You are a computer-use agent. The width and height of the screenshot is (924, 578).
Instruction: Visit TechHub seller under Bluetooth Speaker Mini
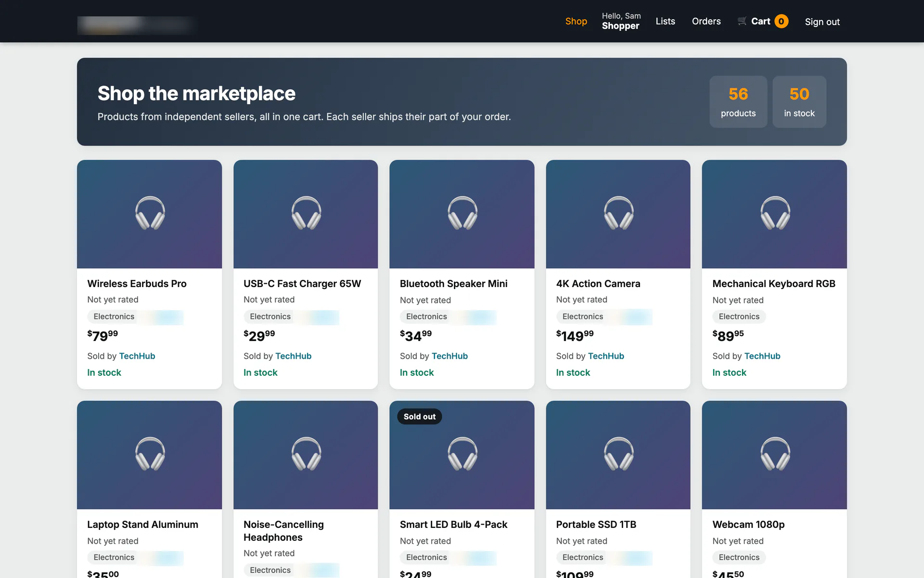pos(450,356)
